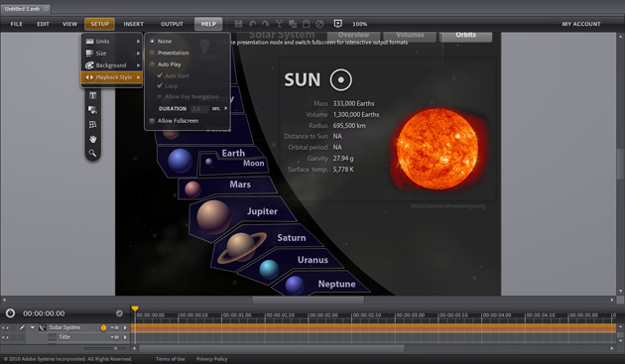Open the Units submenu
This screenshot has width=625, height=364.
(x=111, y=41)
